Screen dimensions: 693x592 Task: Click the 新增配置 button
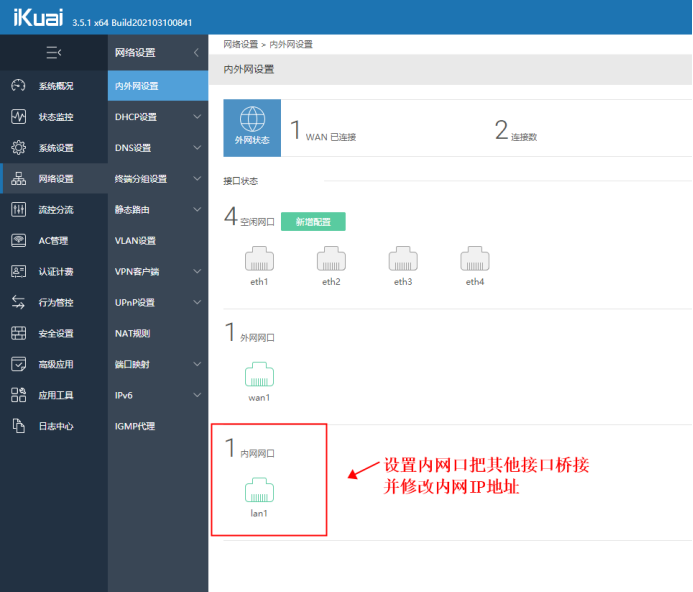[313, 222]
